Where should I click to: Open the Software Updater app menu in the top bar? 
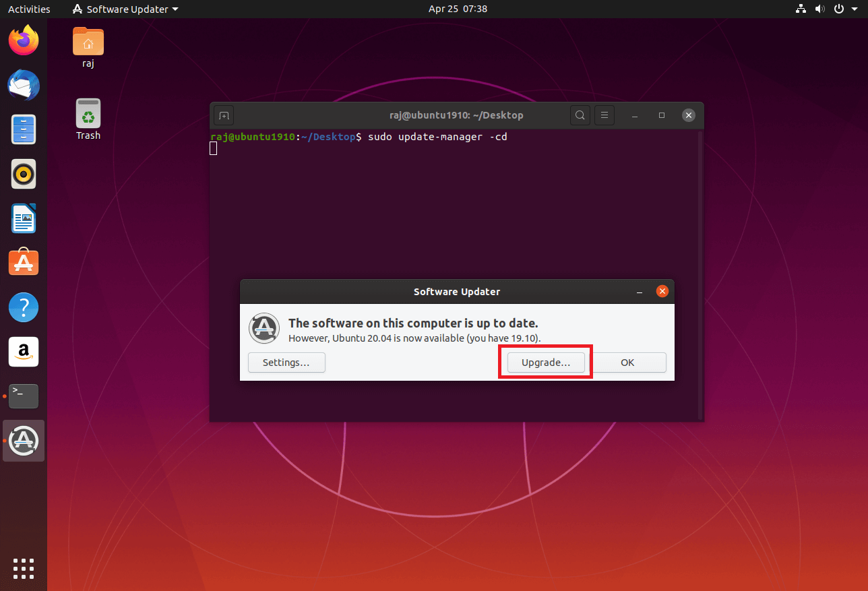(125, 9)
